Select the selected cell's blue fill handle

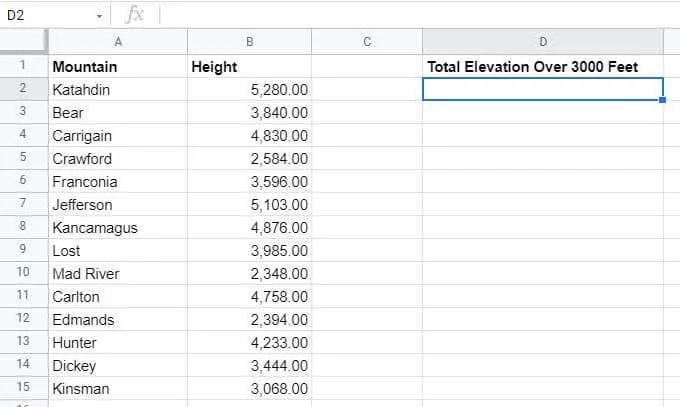pos(662,100)
